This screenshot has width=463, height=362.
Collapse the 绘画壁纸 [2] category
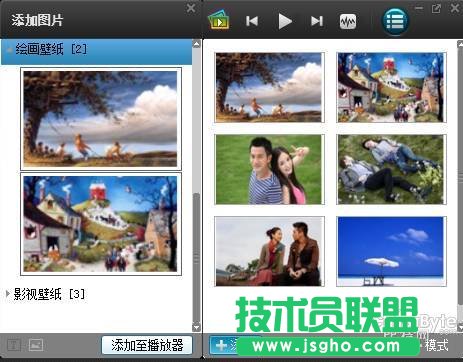click(9, 50)
